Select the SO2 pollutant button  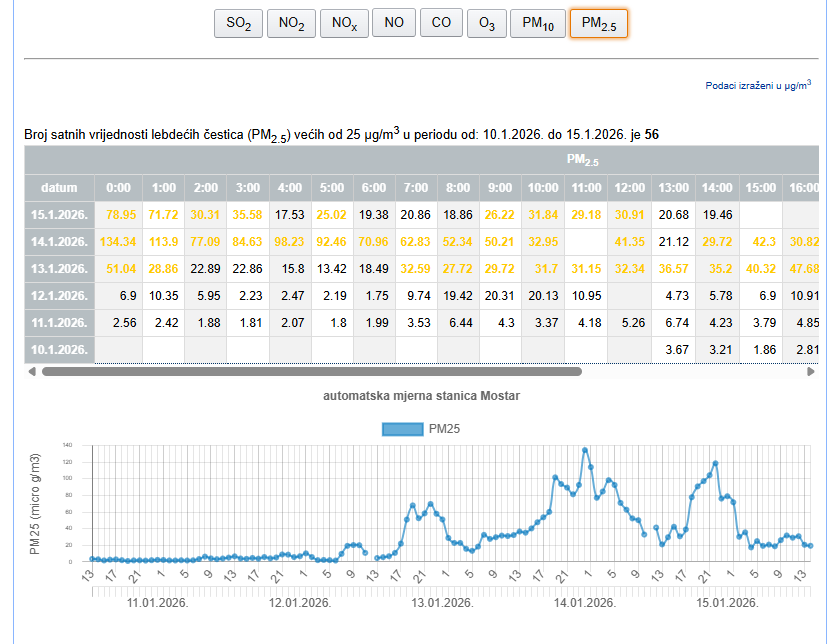pyautogui.click(x=238, y=23)
